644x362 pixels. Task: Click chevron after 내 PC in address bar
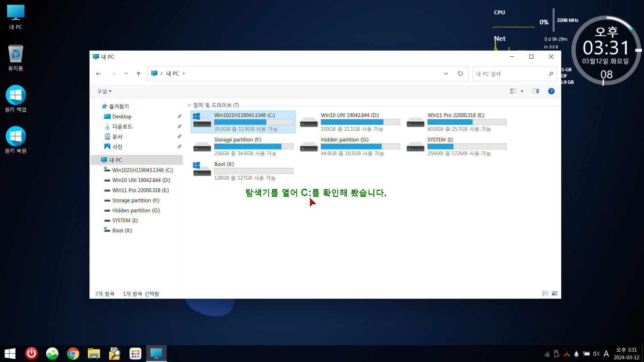(184, 73)
